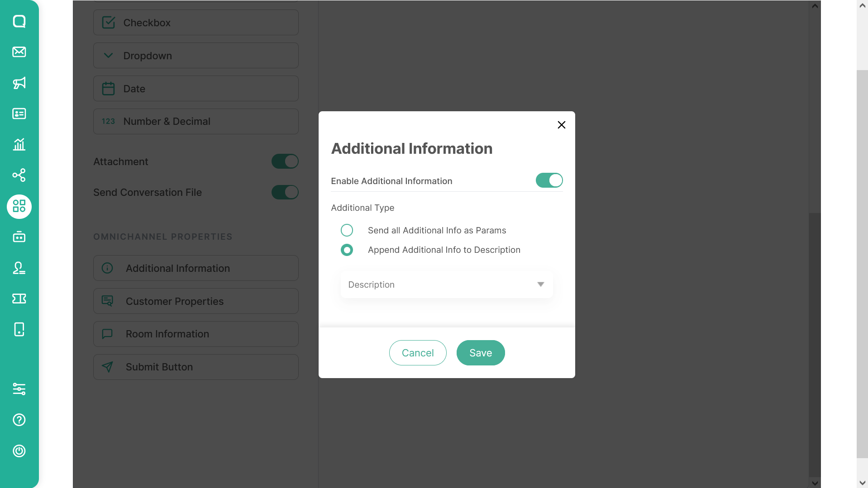This screenshot has height=488, width=868.
Task: Click the Additional Information info icon
Action: [x=107, y=268]
